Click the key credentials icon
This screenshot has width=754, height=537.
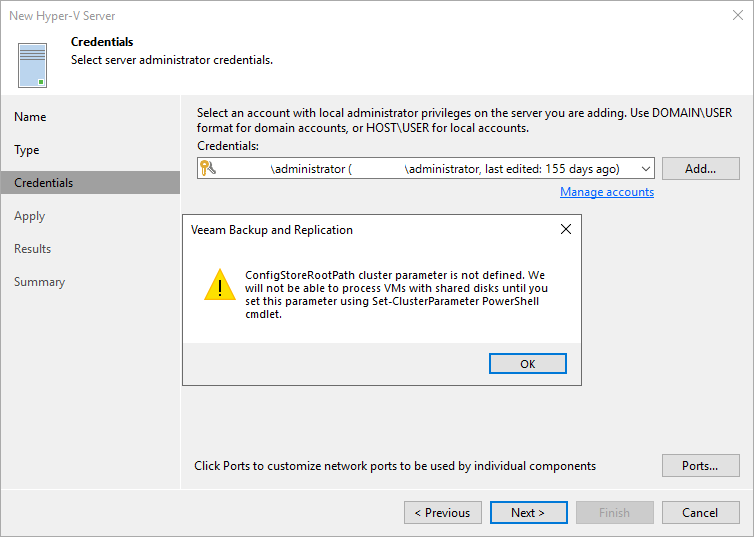tap(208, 168)
